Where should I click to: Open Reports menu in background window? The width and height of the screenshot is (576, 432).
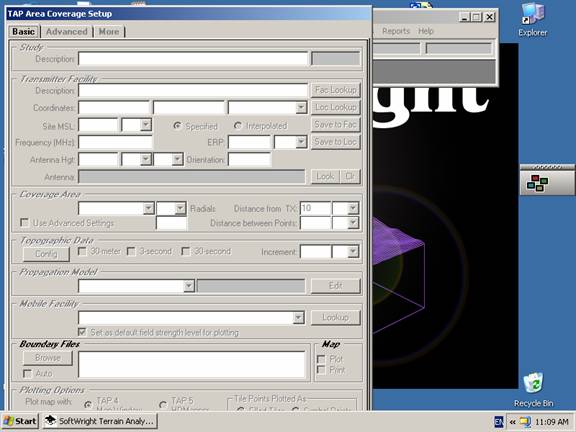tap(396, 31)
